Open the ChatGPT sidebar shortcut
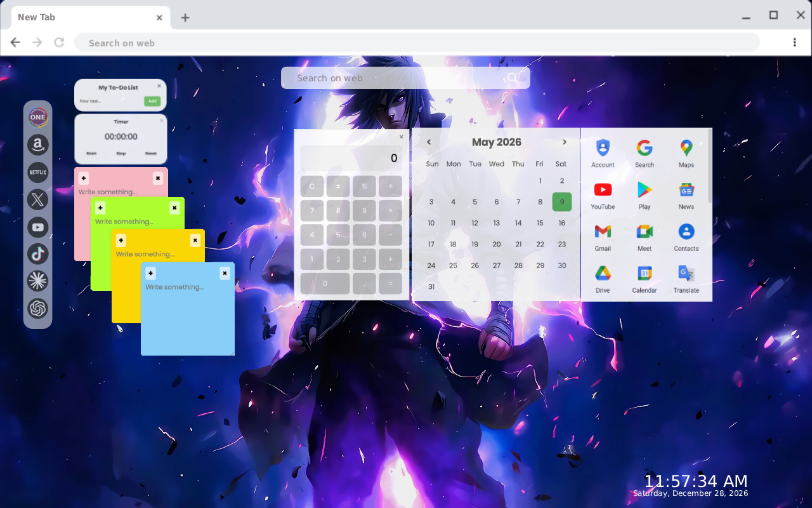The image size is (812, 508). coord(38,309)
